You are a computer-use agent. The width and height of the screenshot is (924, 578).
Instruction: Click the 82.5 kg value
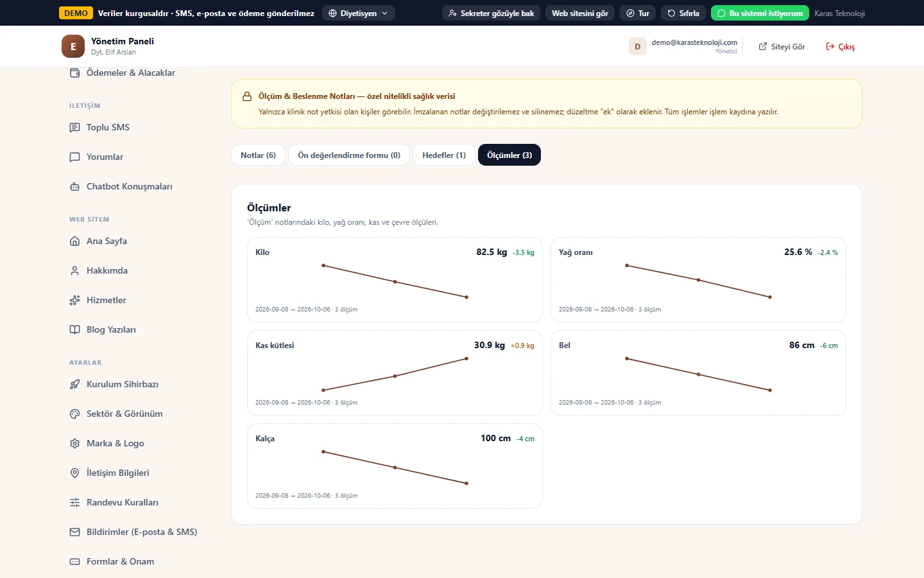tap(492, 252)
